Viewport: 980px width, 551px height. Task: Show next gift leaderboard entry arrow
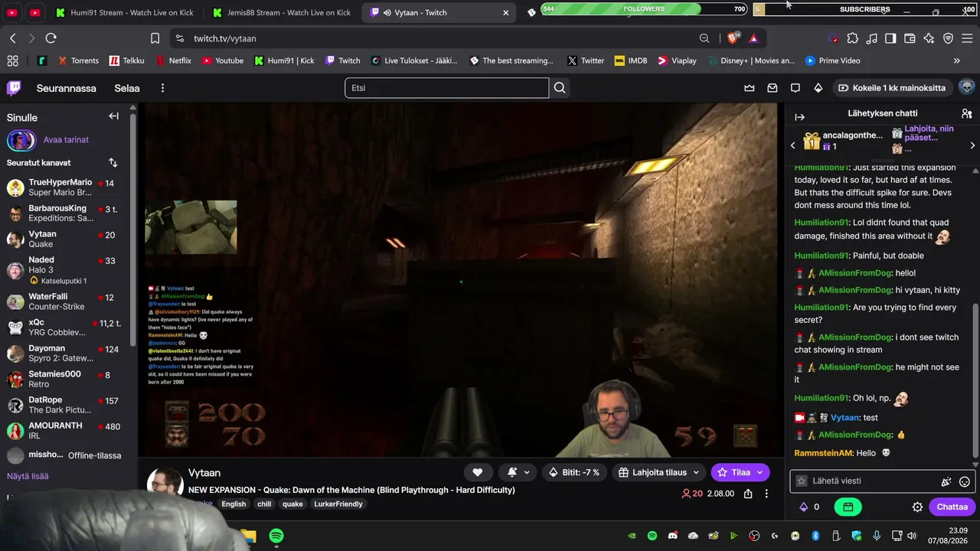coord(972,145)
